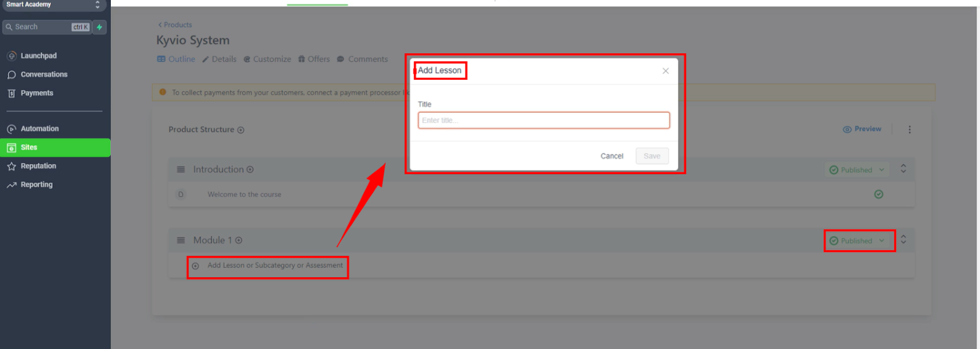Click Add Lesson or Subcategory or Assessment
980x349 pixels.
tap(274, 266)
